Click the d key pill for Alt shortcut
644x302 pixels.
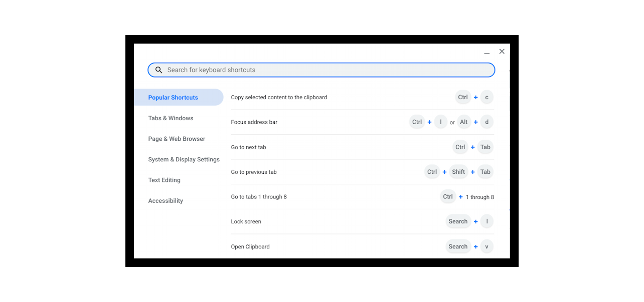tap(486, 122)
